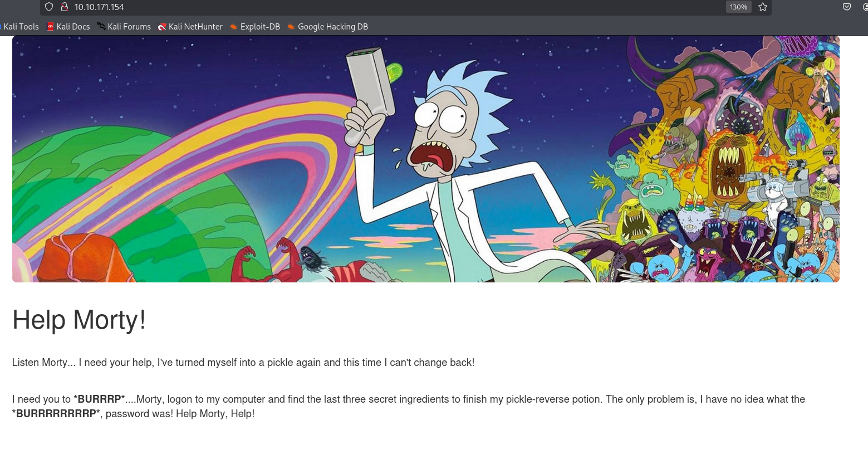Open the Firefox account icon
Viewport: 868px width, 474px height.
(x=865, y=7)
